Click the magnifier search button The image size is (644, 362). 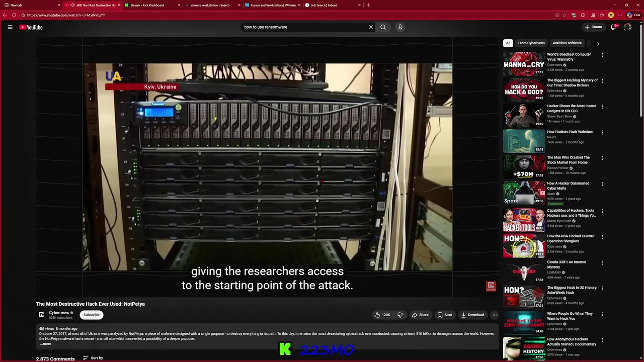[383, 27]
